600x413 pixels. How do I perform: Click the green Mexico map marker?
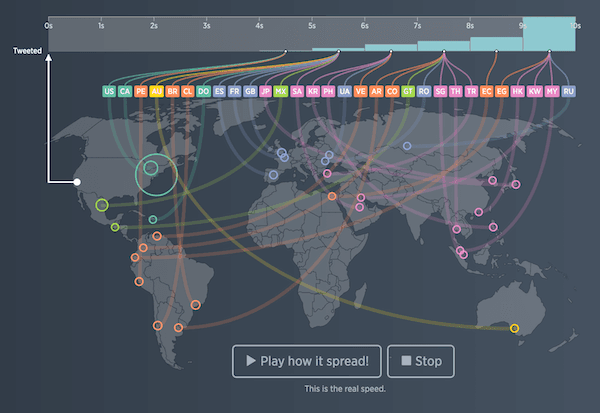point(102,205)
